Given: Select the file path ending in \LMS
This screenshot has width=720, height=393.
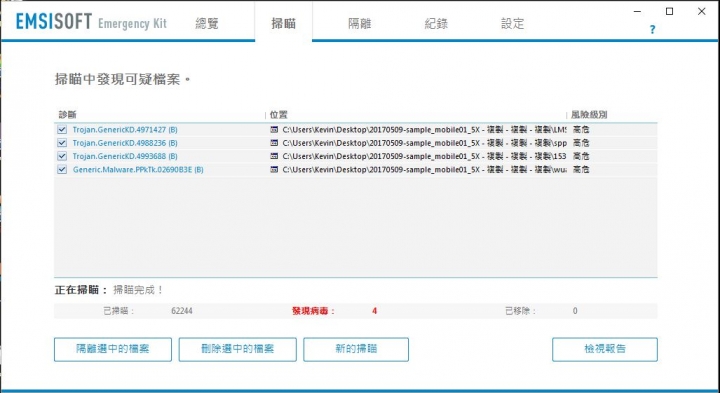Looking at the screenshot, I should [424, 129].
